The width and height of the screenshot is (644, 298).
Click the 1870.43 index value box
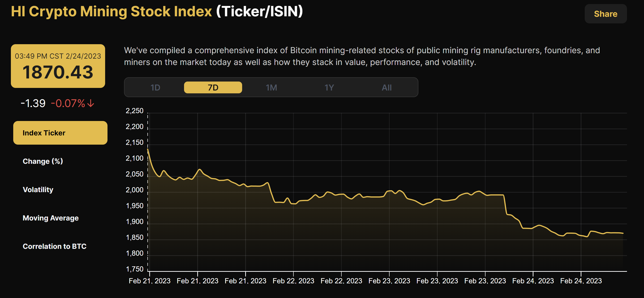coord(58,73)
